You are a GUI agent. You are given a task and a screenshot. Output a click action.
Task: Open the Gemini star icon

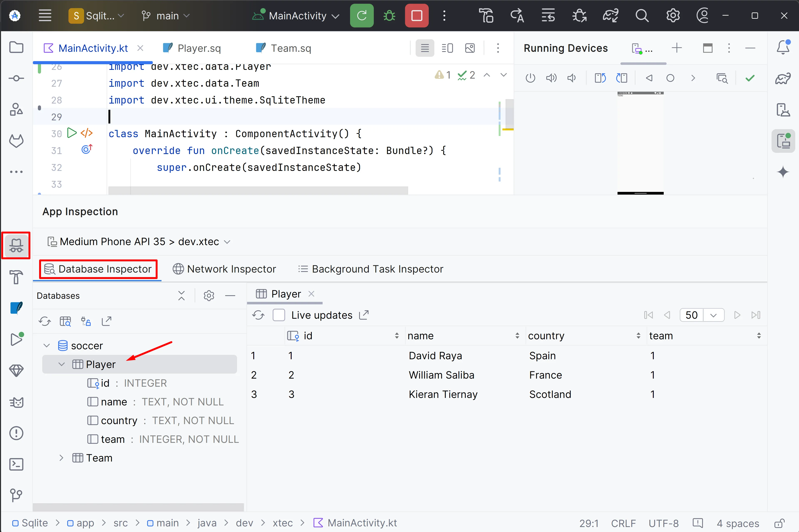[x=783, y=172]
